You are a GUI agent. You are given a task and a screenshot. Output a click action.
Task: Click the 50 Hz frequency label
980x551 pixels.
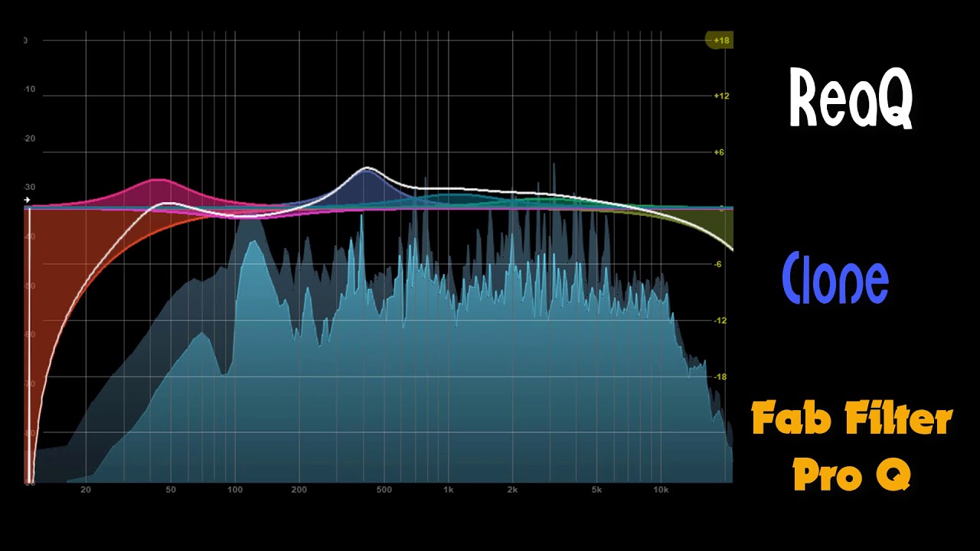pyautogui.click(x=171, y=490)
